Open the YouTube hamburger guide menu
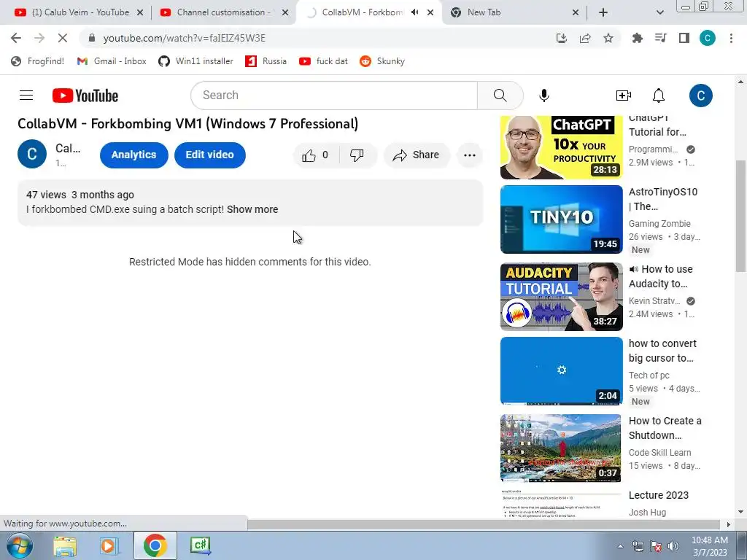 [x=26, y=96]
